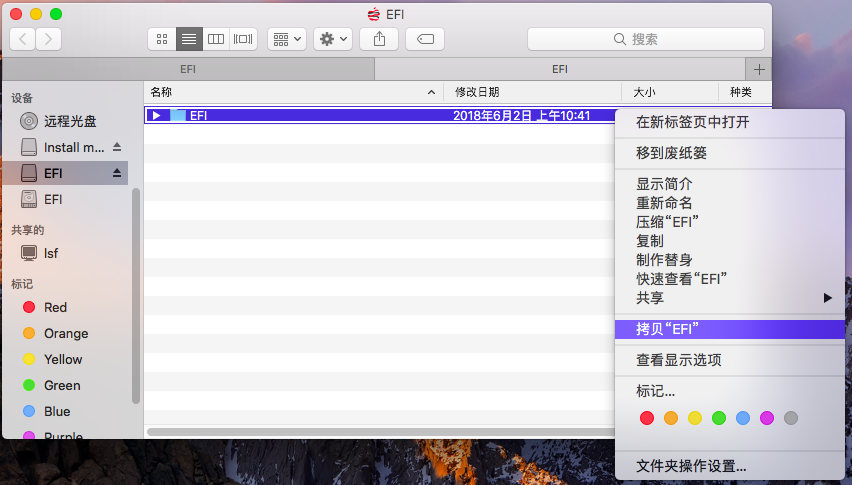Click the EFI folder icon in list

[x=178, y=115]
